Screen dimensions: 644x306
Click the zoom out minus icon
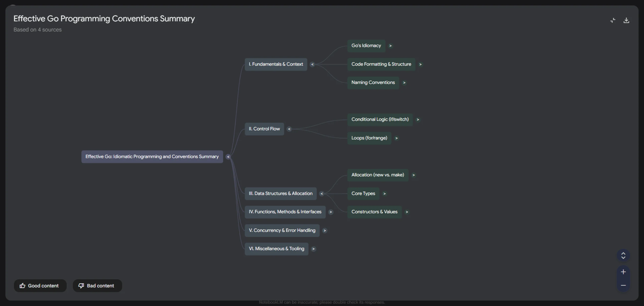(623, 285)
